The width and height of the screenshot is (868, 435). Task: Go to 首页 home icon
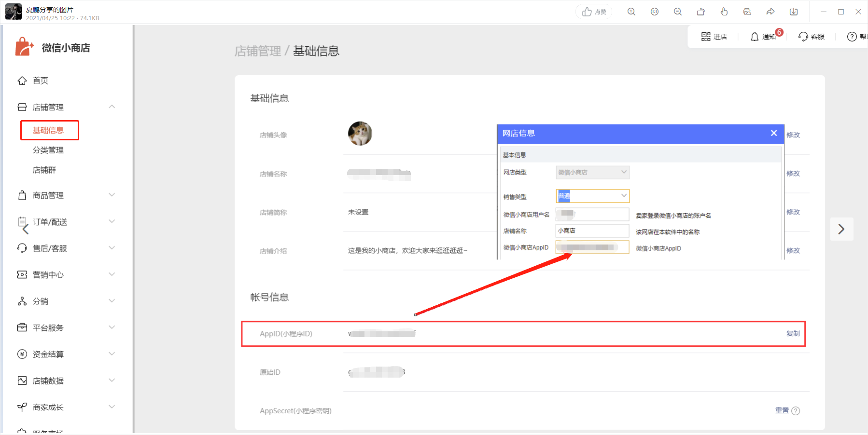[x=22, y=81]
